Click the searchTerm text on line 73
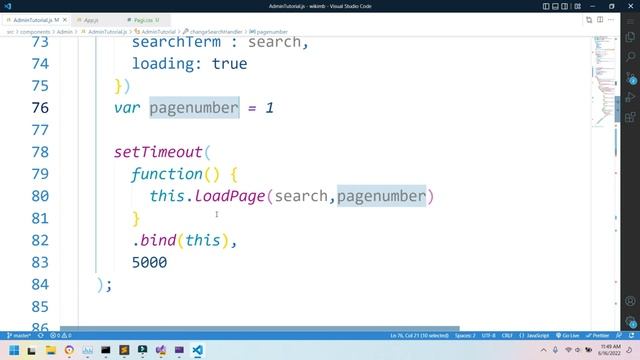This screenshot has height=360, width=640. pyautogui.click(x=176, y=42)
